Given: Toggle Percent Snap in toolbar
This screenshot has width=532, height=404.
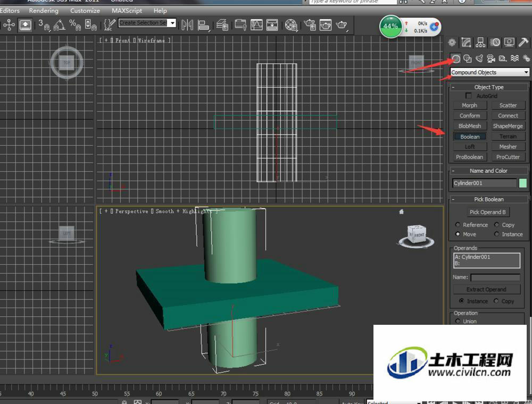Looking at the screenshot, I should tap(74, 25).
